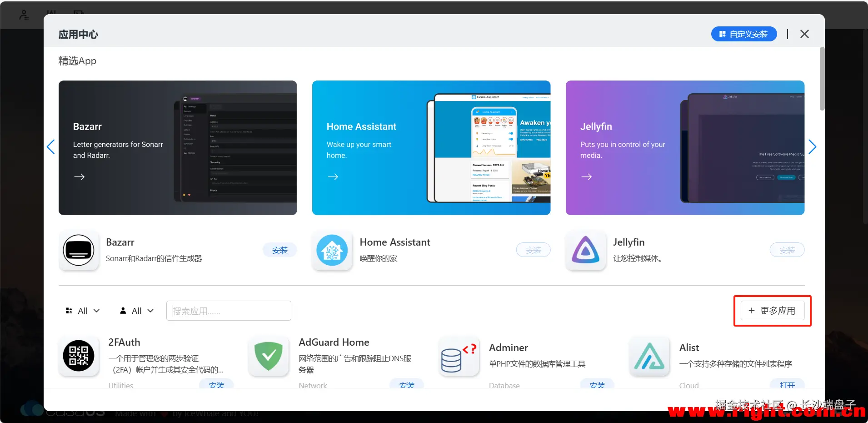Click 更多应用 button
Screen dimensions: 868x423
pos(773,311)
